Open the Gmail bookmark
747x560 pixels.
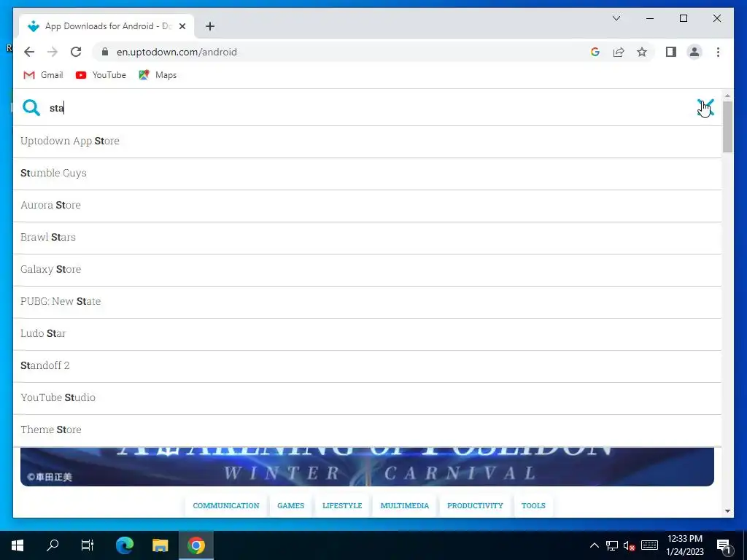(43, 75)
